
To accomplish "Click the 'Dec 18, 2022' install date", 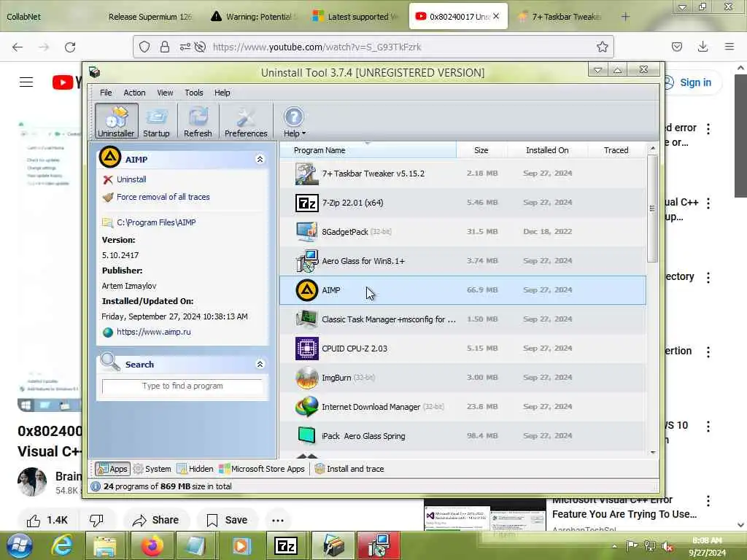I will [x=547, y=232].
